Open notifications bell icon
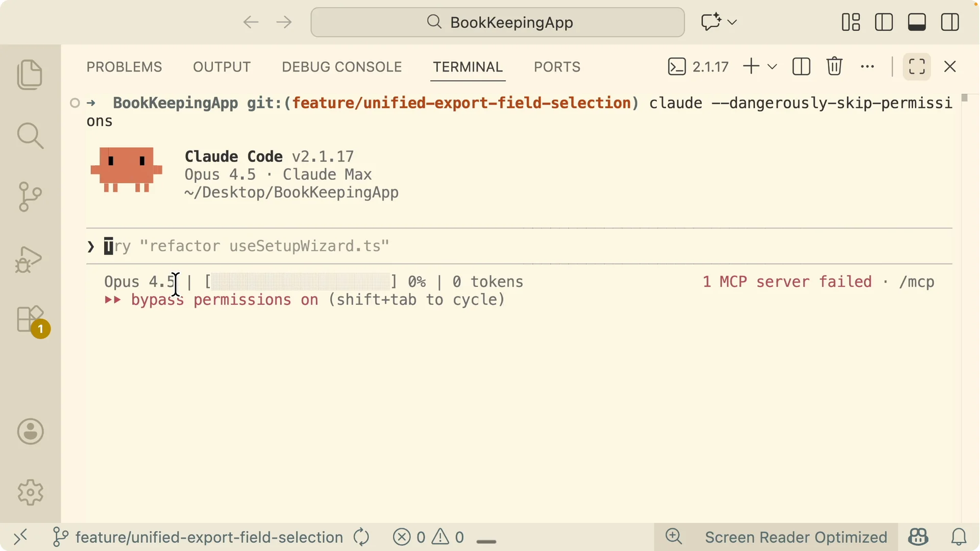 (959, 537)
